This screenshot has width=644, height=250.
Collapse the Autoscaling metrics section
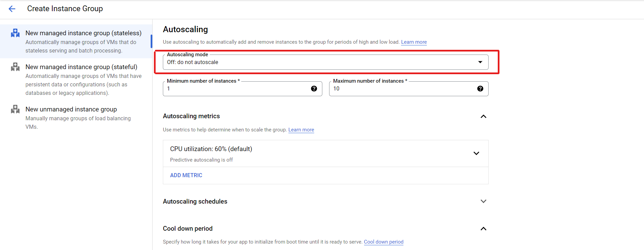484,116
